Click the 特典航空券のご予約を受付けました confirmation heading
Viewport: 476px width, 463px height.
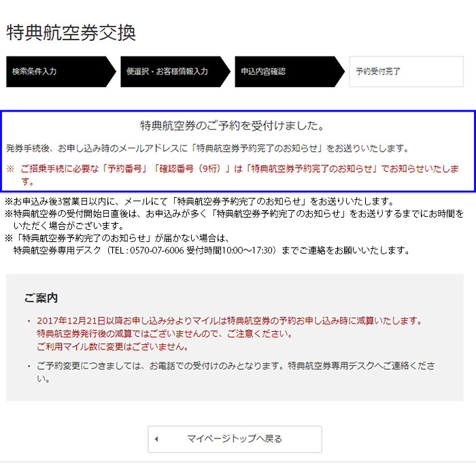pyautogui.click(x=231, y=126)
